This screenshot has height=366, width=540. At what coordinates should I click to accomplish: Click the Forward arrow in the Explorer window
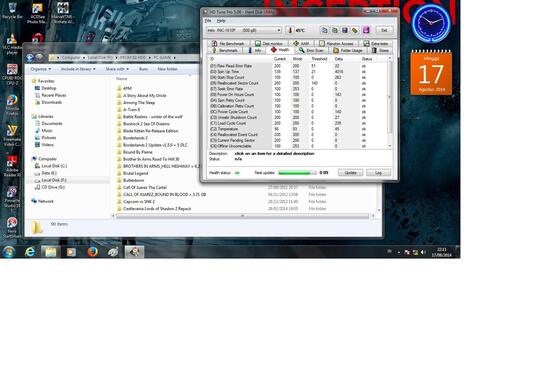39,57
